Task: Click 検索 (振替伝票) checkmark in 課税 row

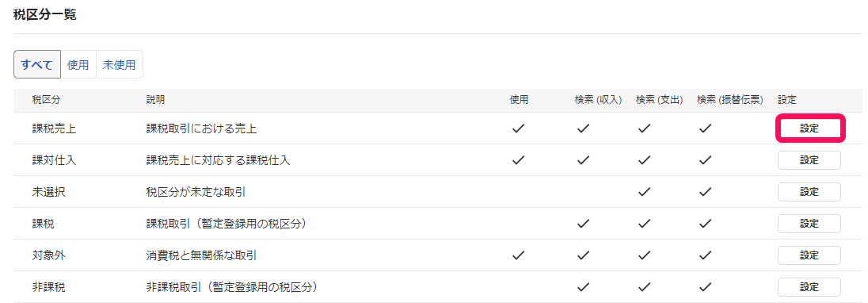Action: point(704,224)
